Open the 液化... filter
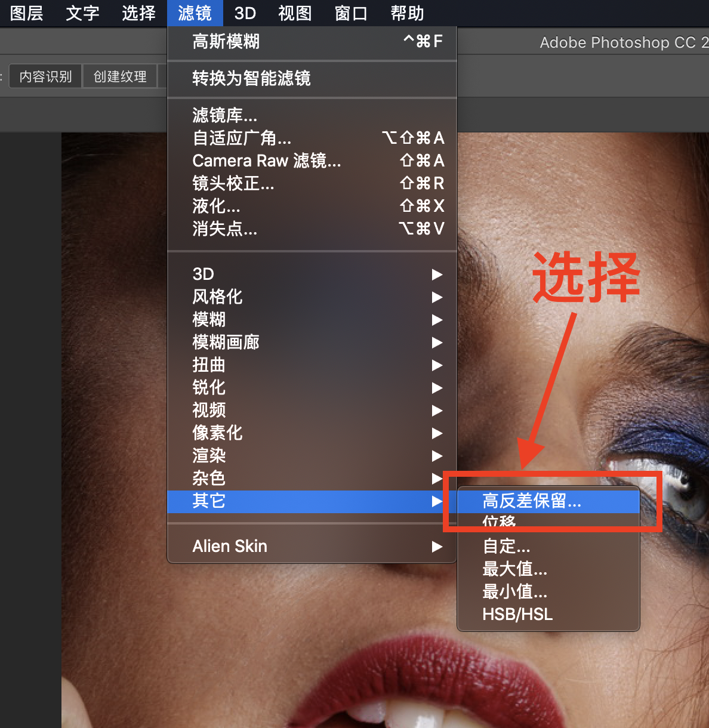 (312, 206)
